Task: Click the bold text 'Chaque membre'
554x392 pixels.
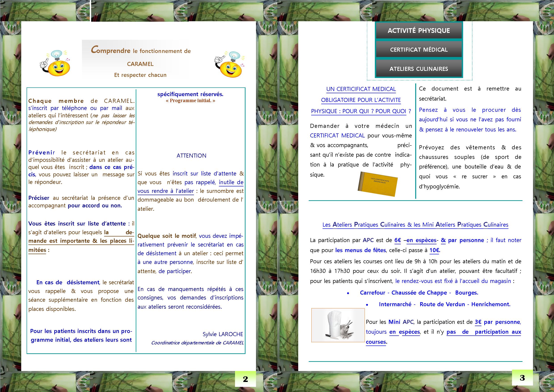Action: point(56,101)
